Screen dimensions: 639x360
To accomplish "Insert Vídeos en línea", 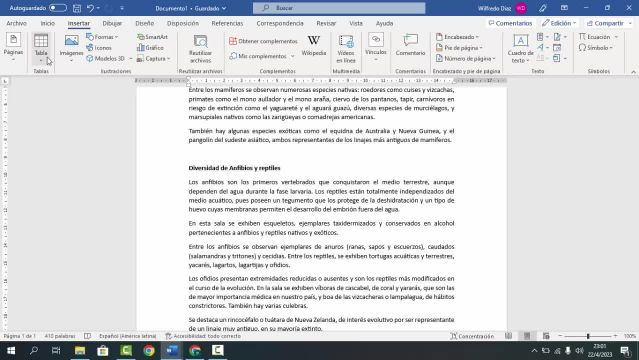I will click(346, 49).
